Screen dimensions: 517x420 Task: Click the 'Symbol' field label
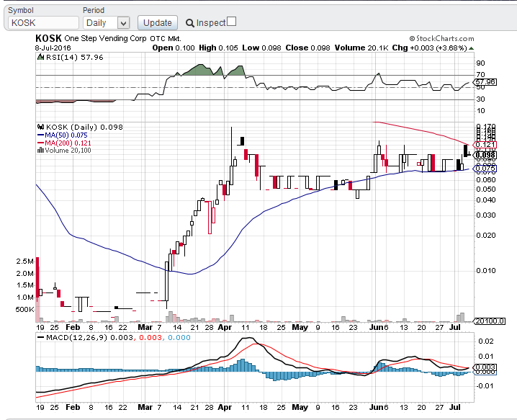tap(21, 10)
